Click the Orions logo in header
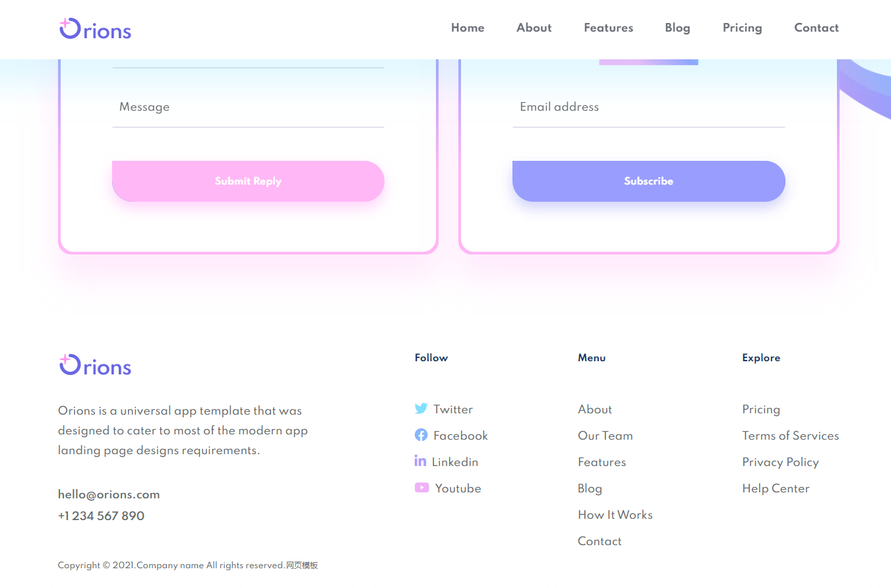 (x=95, y=29)
